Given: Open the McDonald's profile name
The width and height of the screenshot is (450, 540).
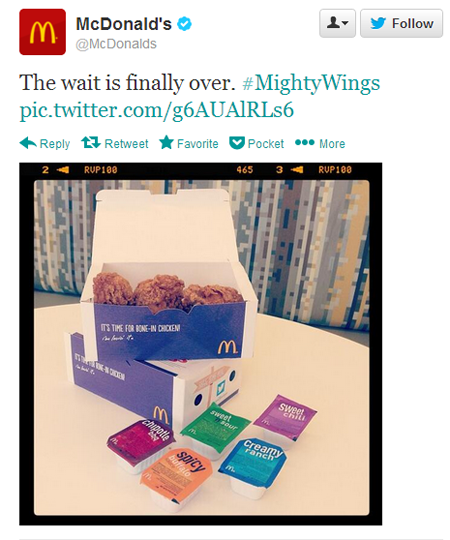Looking at the screenshot, I should click(x=124, y=24).
